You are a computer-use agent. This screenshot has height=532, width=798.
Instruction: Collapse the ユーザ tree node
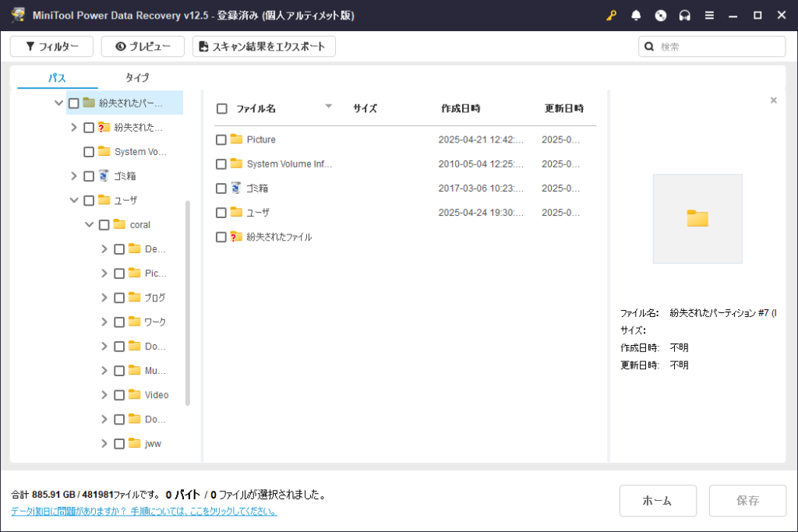[x=74, y=200]
